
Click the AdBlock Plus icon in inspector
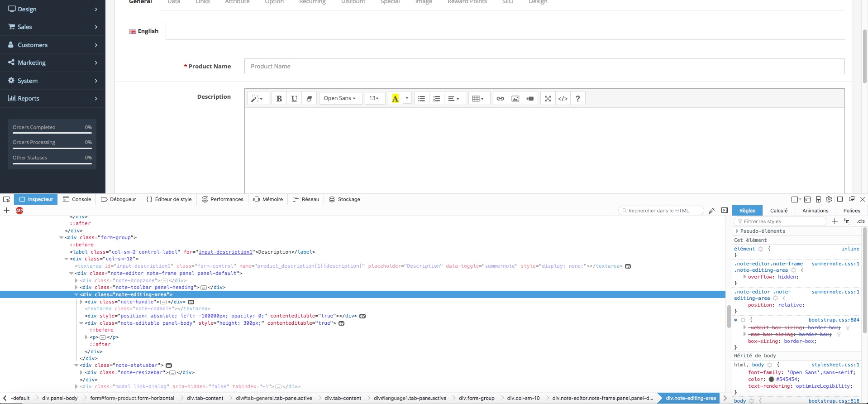[x=19, y=211]
